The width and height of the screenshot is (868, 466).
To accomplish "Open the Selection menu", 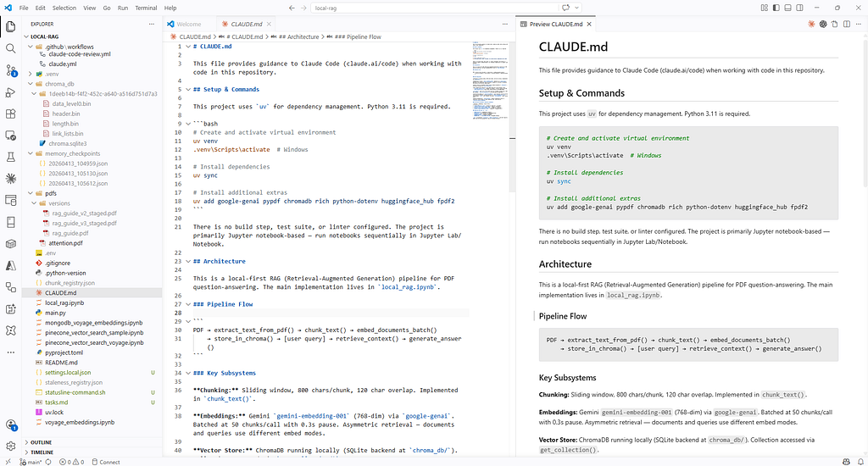I will pyautogui.click(x=64, y=8).
